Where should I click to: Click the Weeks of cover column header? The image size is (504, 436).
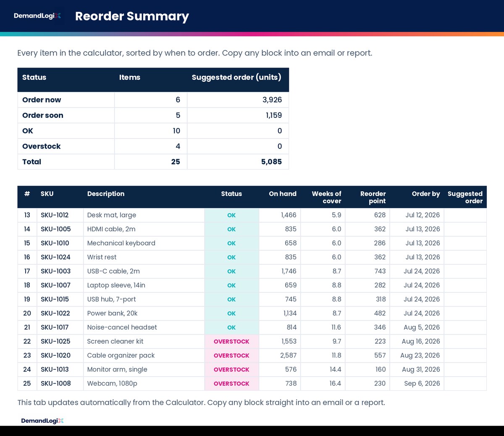click(326, 197)
